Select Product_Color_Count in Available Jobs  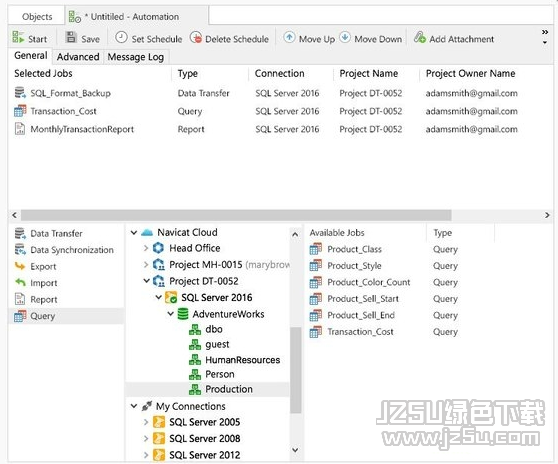pyautogui.click(x=369, y=282)
